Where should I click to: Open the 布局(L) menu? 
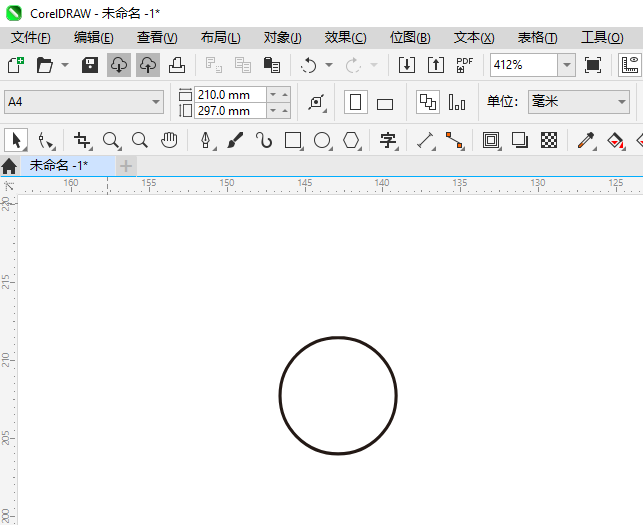pyautogui.click(x=221, y=38)
